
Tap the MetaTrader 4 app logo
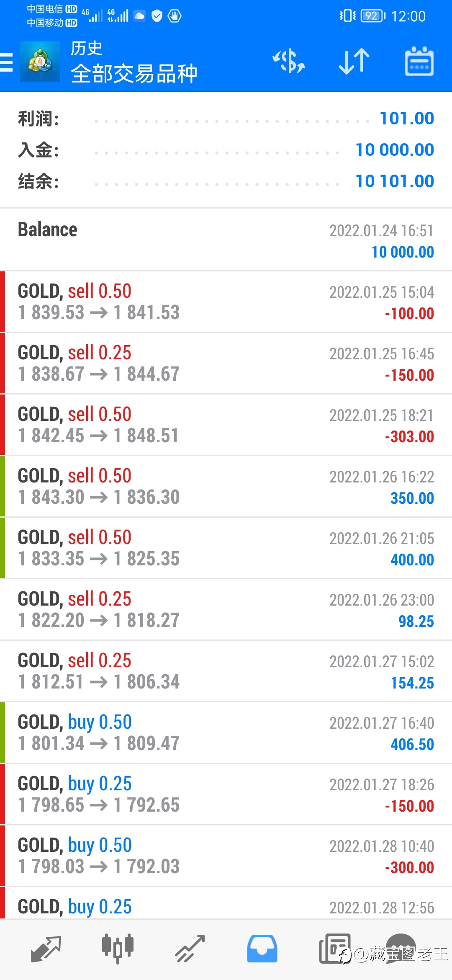pyautogui.click(x=40, y=62)
